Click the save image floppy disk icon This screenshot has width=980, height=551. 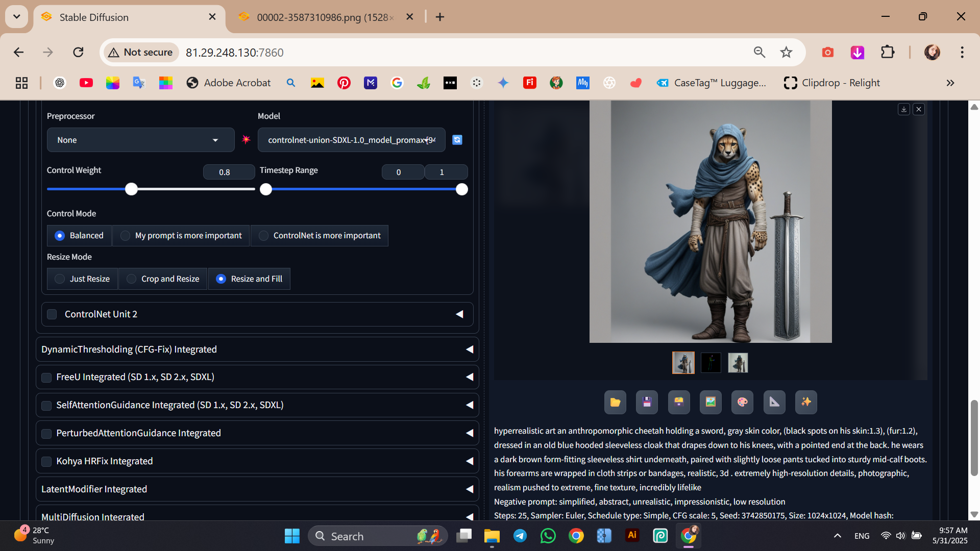[x=647, y=403]
